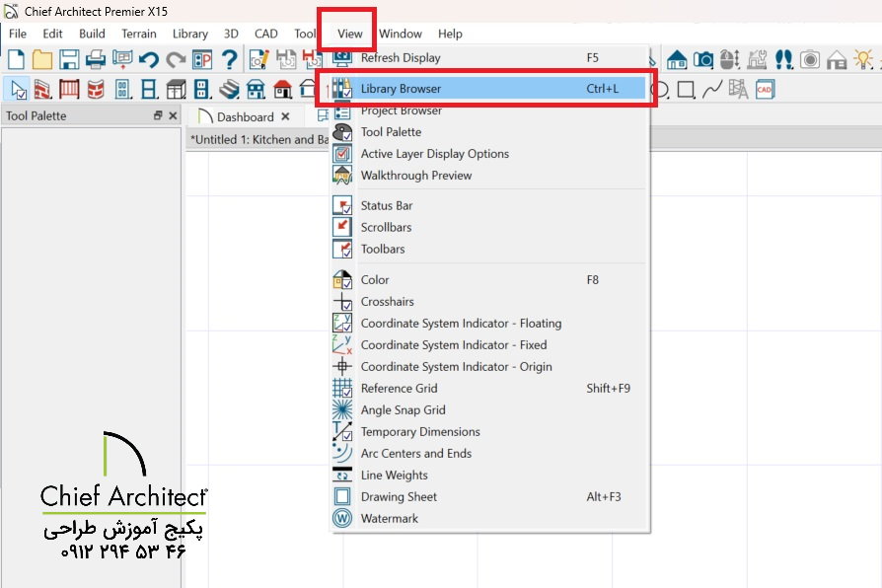The height and width of the screenshot is (588, 882).
Task: Select Coordinate System Indicator - Origin
Action: (x=489, y=366)
